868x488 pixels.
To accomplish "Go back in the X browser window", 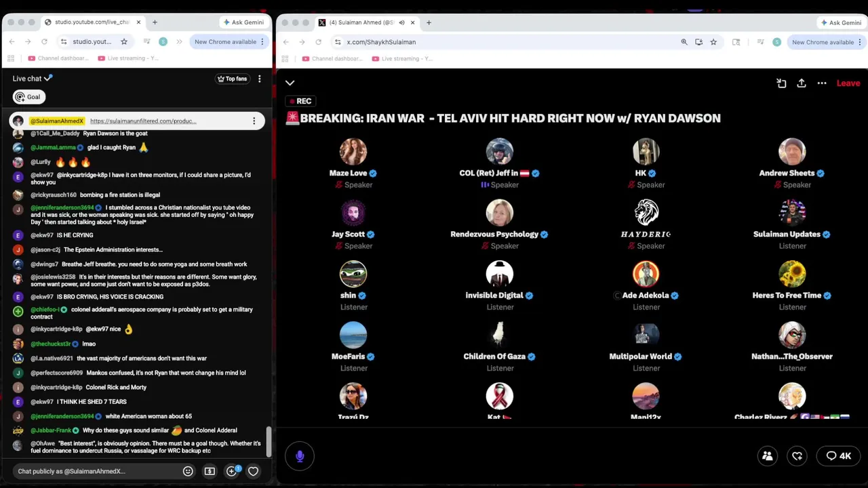I will coord(285,42).
